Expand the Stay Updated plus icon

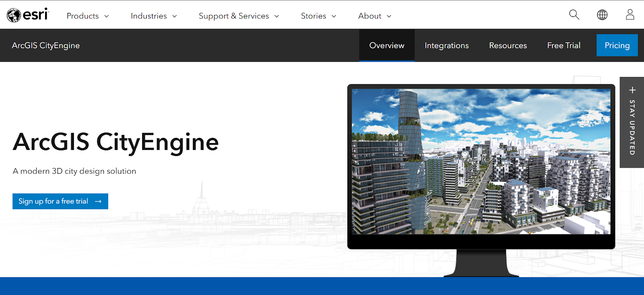632,90
